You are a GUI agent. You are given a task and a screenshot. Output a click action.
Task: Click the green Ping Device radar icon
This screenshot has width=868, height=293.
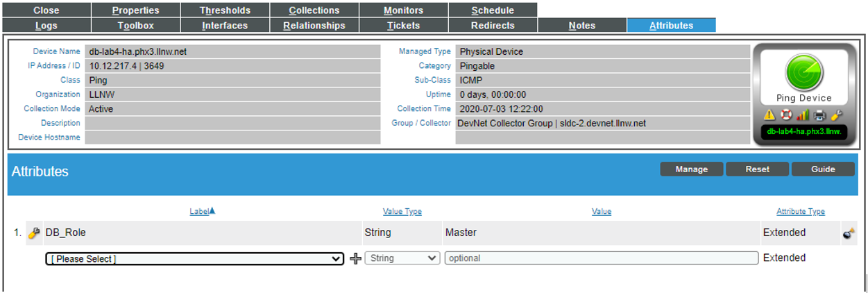[x=804, y=73]
